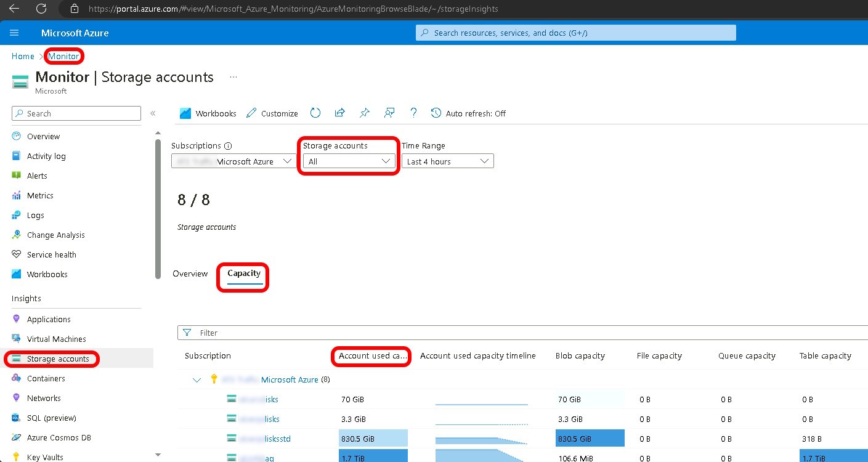This screenshot has width=868, height=462.
Task: Switch to the Overview tab
Action: point(190,274)
